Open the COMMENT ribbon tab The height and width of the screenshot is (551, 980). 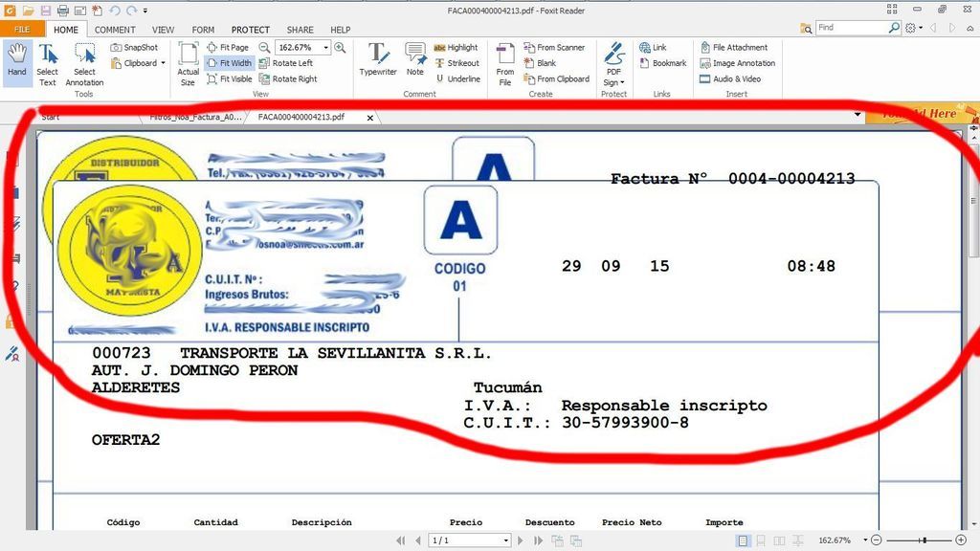(x=115, y=30)
